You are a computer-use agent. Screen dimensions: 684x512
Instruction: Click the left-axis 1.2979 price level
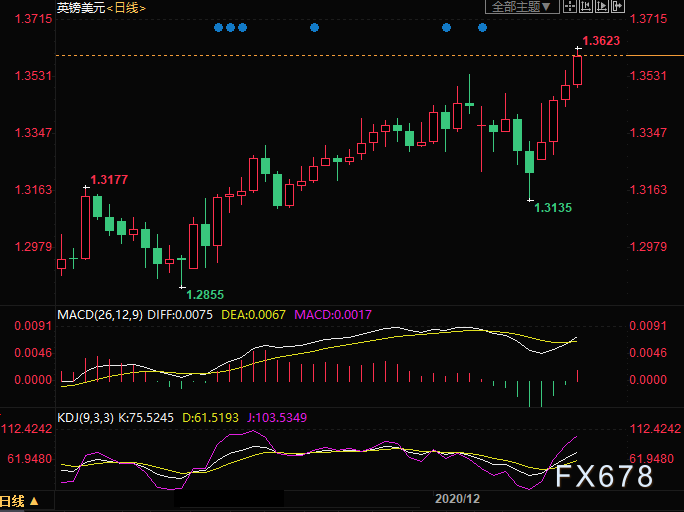[x=34, y=247]
